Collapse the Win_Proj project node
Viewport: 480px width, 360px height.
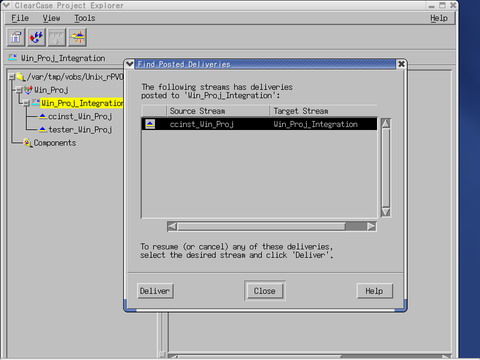pos(19,90)
